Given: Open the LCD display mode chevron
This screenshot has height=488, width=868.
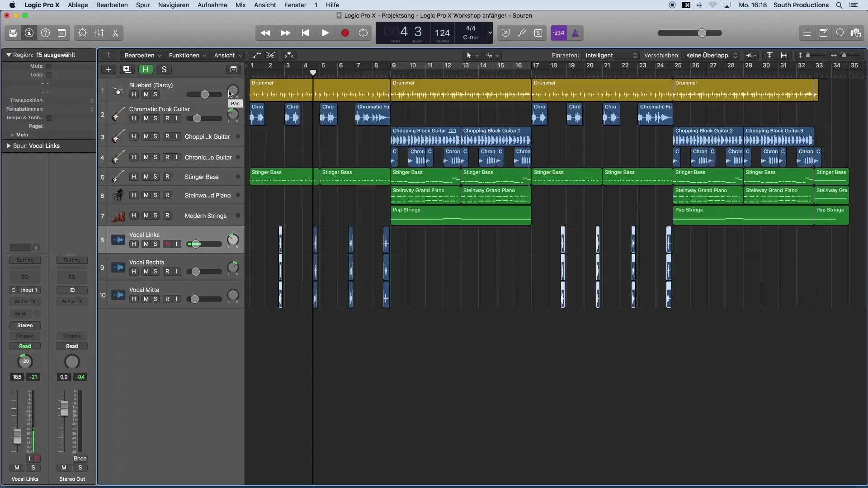Looking at the screenshot, I should [490, 33].
